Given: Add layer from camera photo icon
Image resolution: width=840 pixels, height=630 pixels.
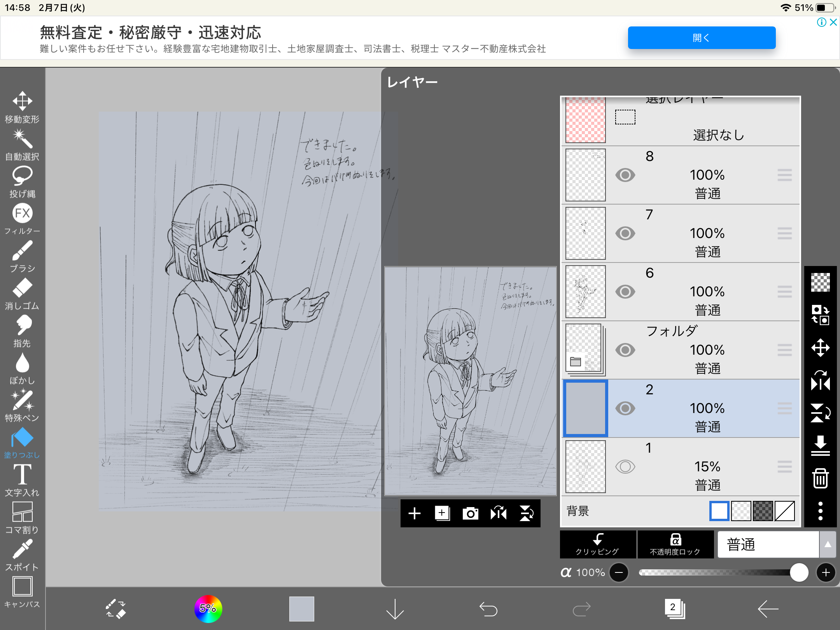Looking at the screenshot, I should pos(470,513).
